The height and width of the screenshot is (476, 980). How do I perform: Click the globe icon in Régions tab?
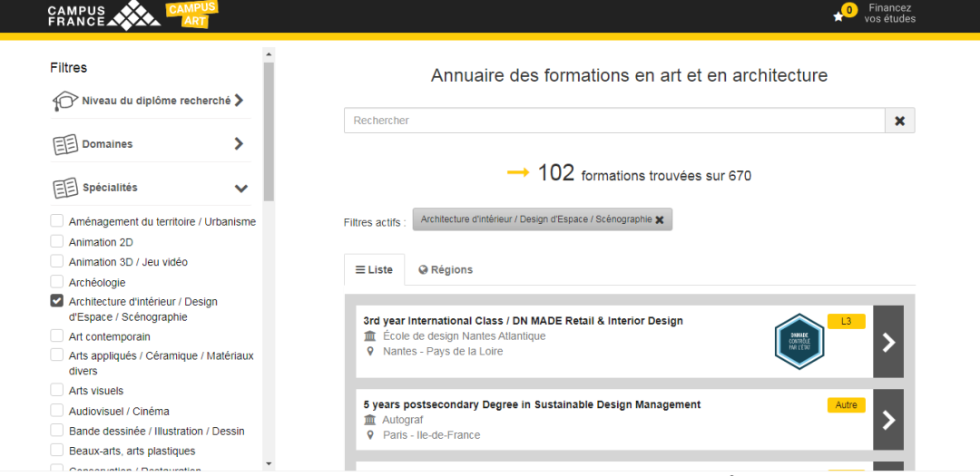[423, 270]
